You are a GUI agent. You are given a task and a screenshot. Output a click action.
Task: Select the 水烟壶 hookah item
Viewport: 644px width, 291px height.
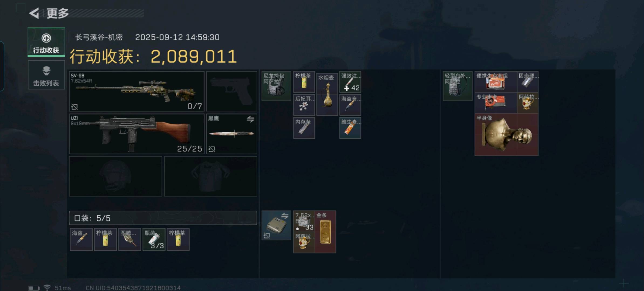pyautogui.click(x=327, y=94)
